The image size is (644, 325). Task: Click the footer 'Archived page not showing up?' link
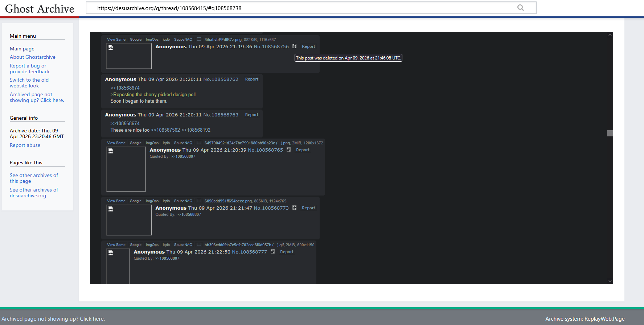pyautogui.click(x=53, y=319)
